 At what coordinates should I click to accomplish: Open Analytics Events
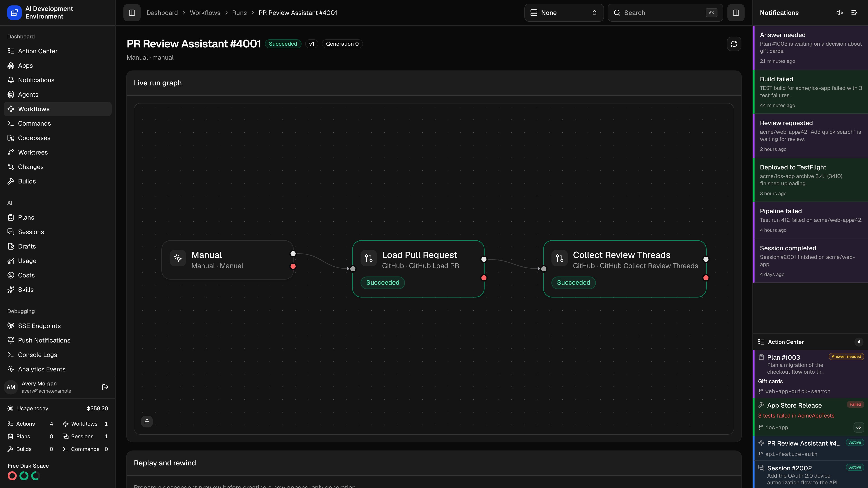tap(58, 369)
